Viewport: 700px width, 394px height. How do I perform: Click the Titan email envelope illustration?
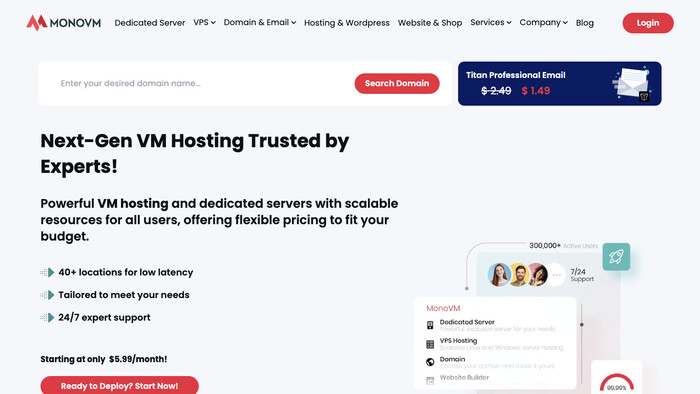(x=632, y=83)
